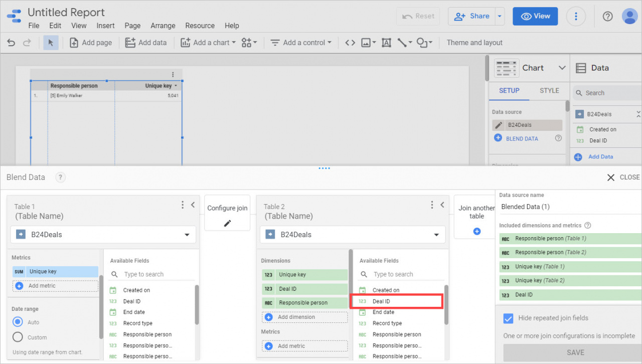Click Table 2 Type to search field
Image resolution: width=642 pixels, height=364 pixels.
tap(402, 274)
